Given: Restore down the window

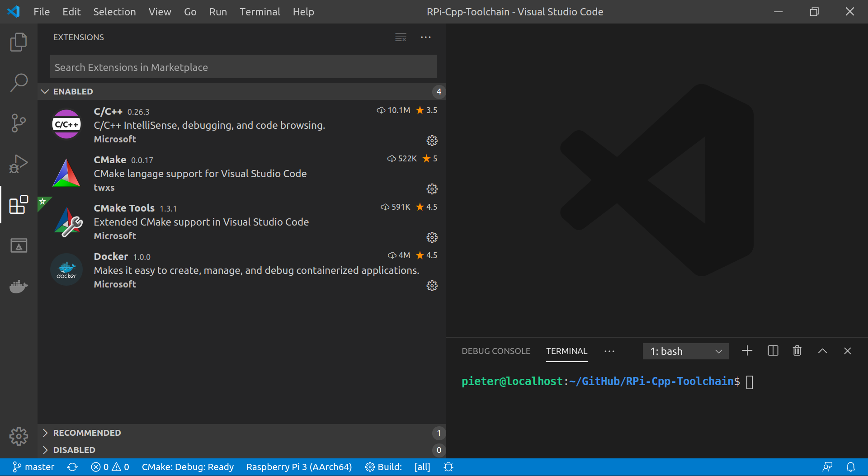Looking at the screenshot, I should pyautogui.click(x=814, y=12).
